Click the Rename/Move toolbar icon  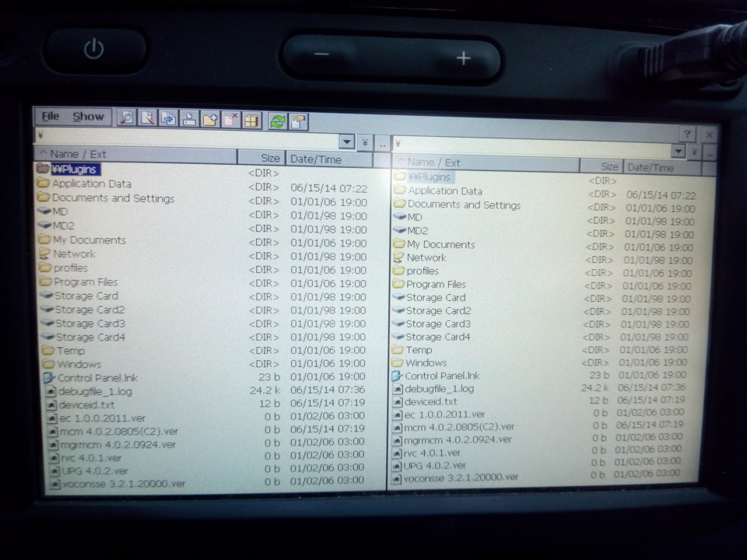coord(189,119)
